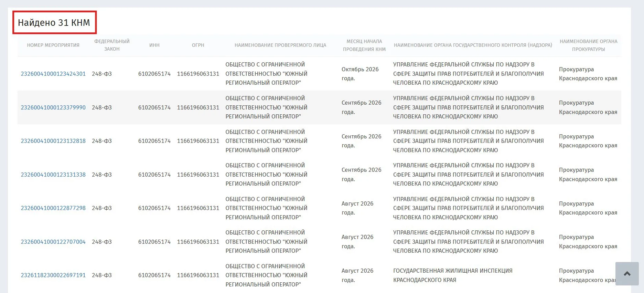Select the 'ОГРН' column header
The height and width of the screenshot is (293, 644).
point(198,45)
